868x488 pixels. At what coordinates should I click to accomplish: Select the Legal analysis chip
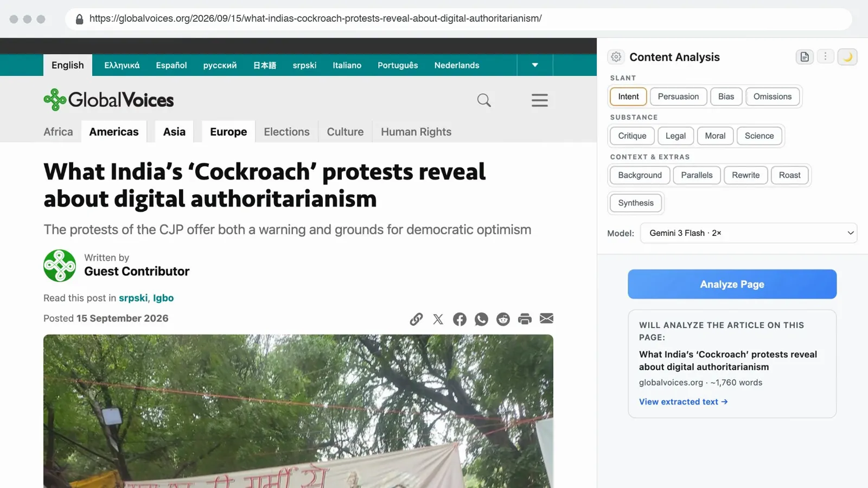pyautogui.click(x=675, y=136)
